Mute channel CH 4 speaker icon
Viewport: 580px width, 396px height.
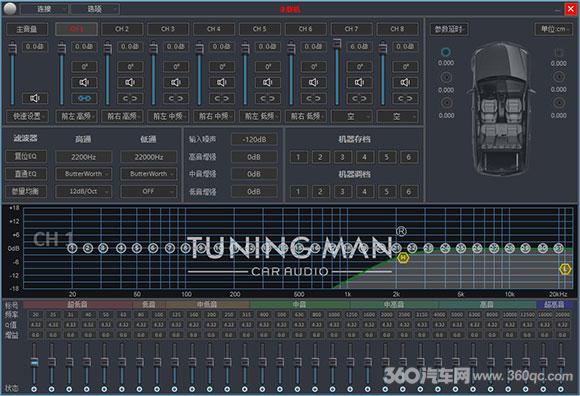(x=222, y=82)
